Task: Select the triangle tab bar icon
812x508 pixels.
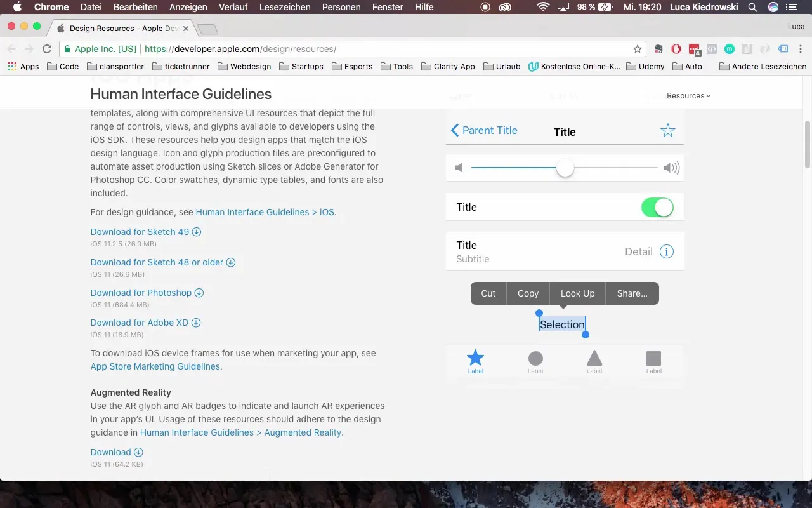Action: click(x=594, y=358)
